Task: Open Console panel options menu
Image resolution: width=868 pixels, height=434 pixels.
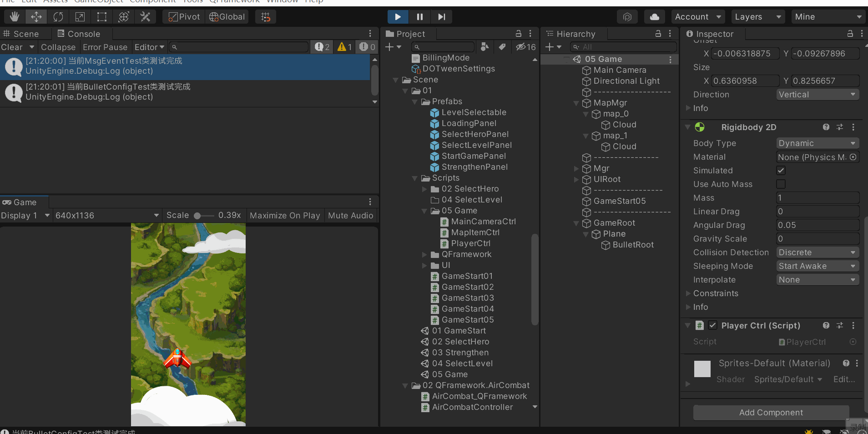Action: click(370, 34)
